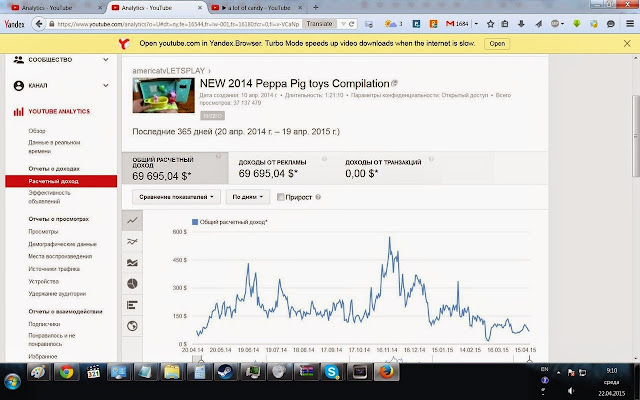This screenshot has height=400, width=640.
Task: Show hidden tray icons arrow
Action: (558, 373)
